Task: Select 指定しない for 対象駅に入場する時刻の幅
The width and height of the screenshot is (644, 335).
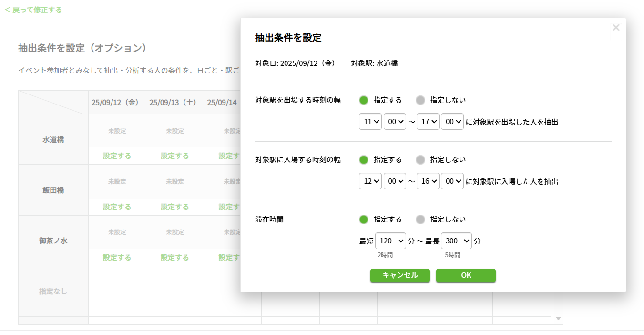Action: pyautogui.click(x=420, y=160)
